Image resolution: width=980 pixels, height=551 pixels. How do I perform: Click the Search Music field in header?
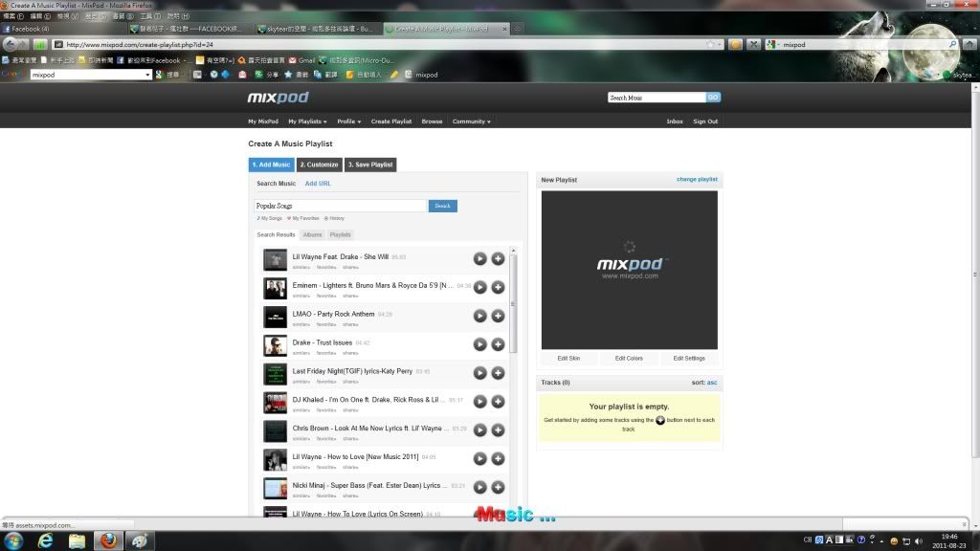[657, 98]
